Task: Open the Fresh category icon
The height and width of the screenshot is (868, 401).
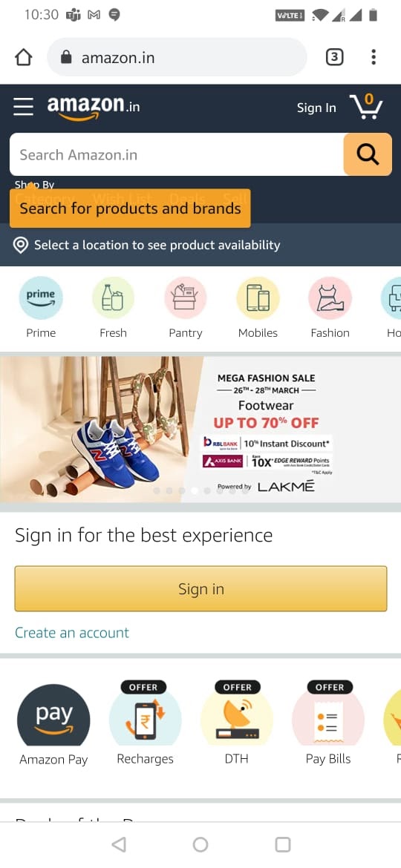Action: (113, 297)
